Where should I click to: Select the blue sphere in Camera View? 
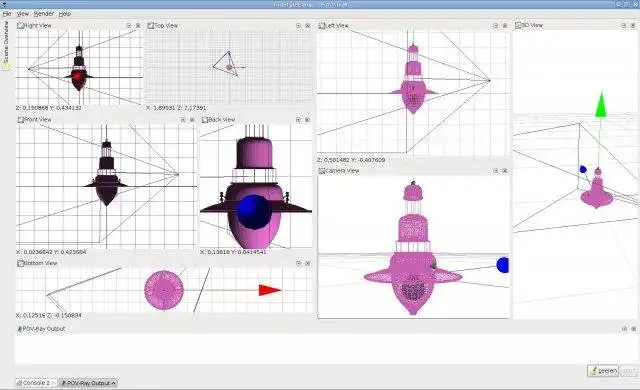(503, 265)
